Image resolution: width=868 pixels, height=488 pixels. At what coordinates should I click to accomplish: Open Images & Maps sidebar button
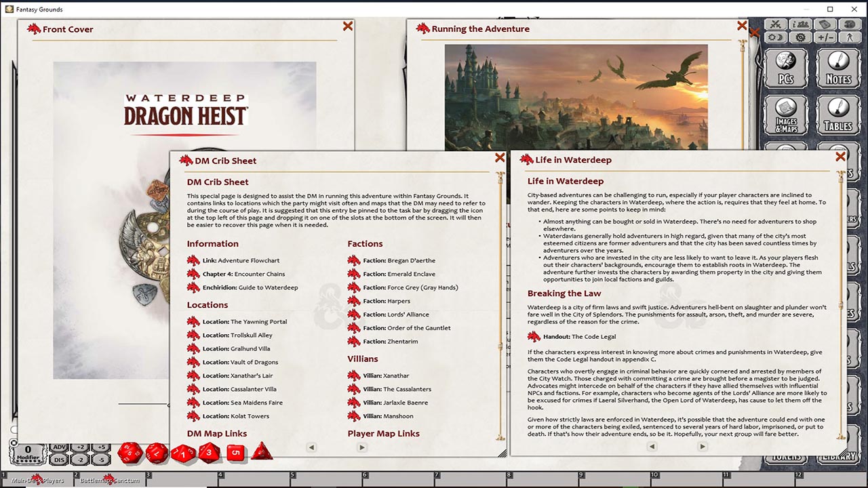(x=786, y=115)
